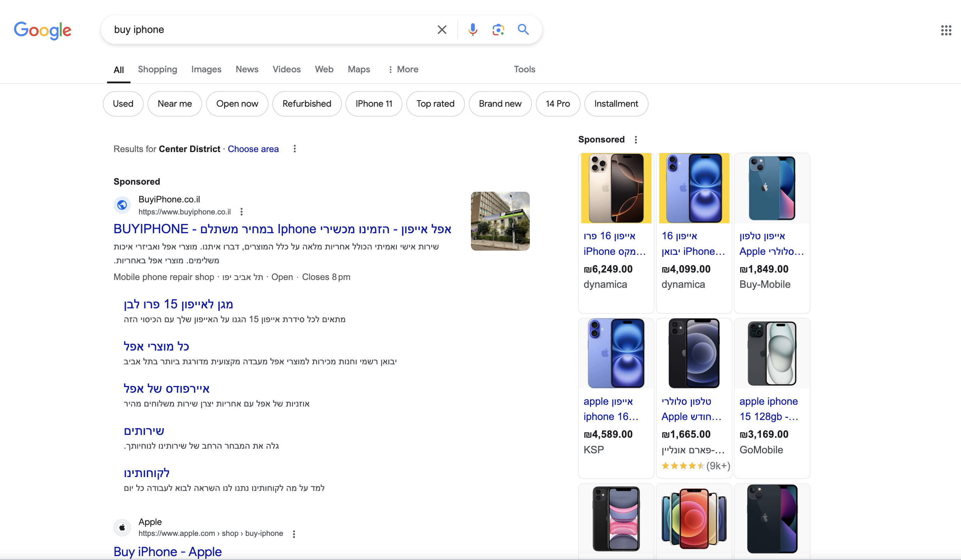
Task: Switch to the Shopping tab
Action: [x=157, y=69]
